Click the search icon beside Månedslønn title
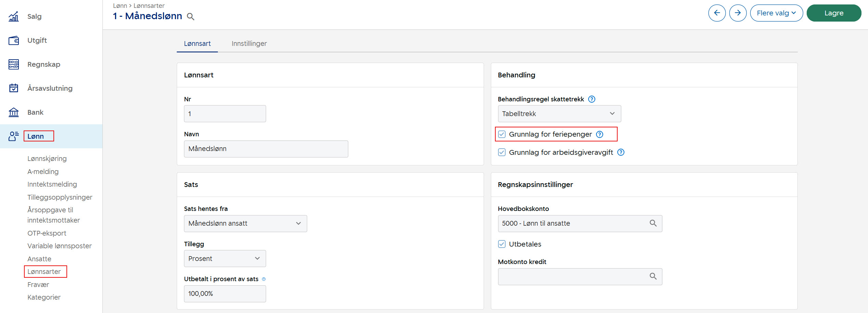Screen dimensions: 868x313 (x=191, y=16)
